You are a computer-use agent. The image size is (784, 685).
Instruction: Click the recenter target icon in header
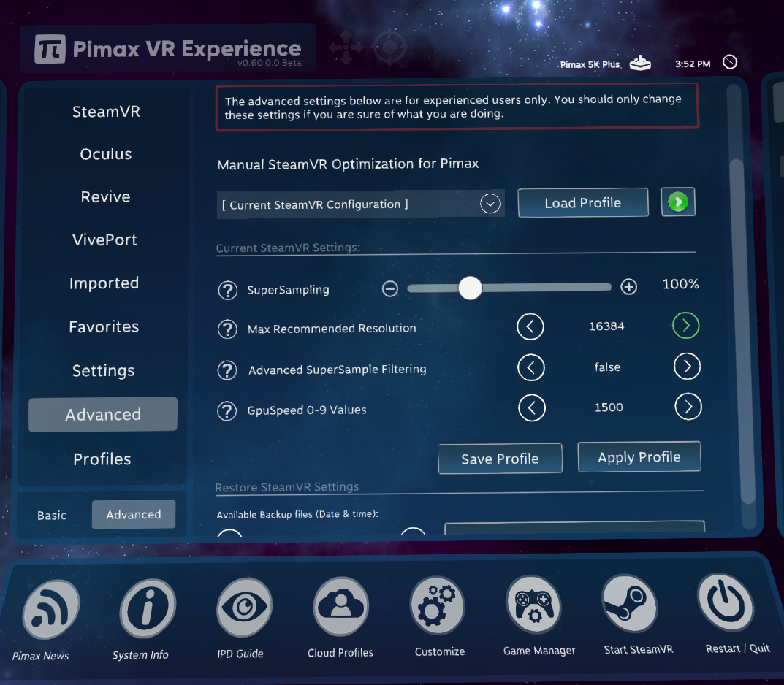[x=390, y=47]
